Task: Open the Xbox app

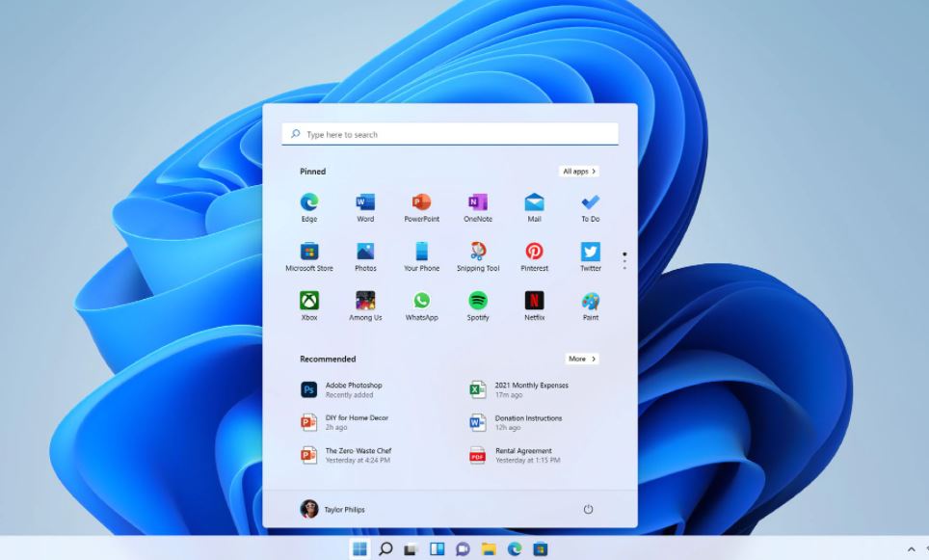Action: pyautogui.click(x=308, y=306)
